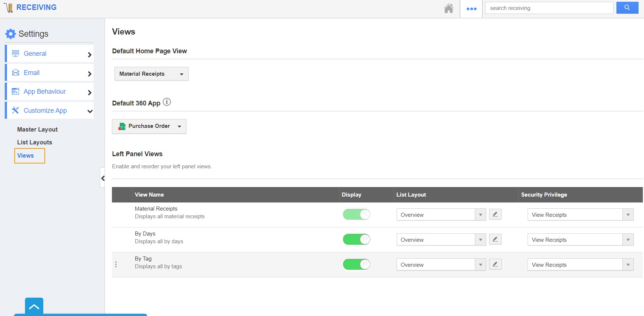Expand the General settings chevron

pyautogui.click(x=90, y=55)
